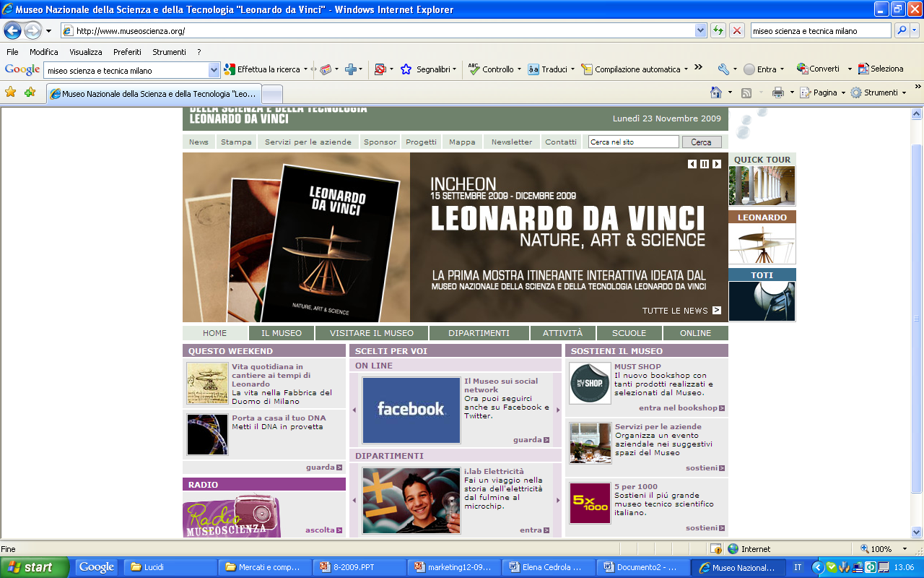Click the Traduci translate button
This screenshot has width=924, height=578.
(547, 69)
